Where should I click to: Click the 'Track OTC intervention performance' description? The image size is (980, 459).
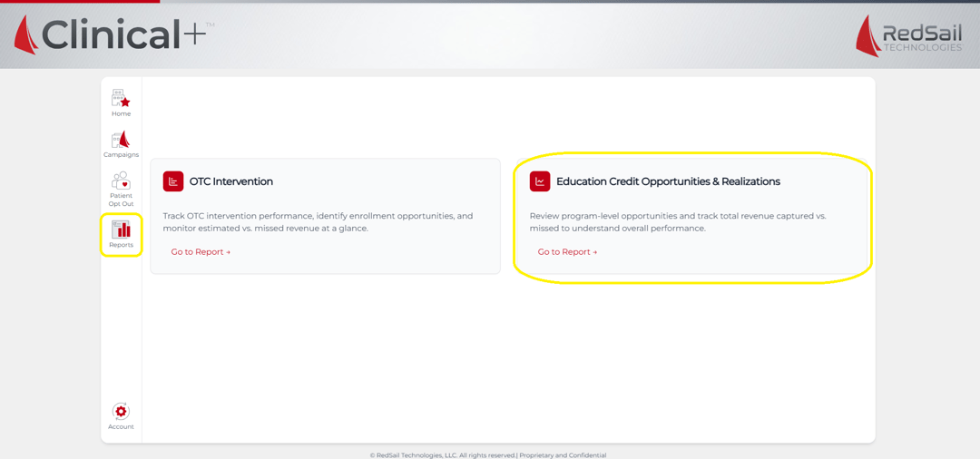[318, 222]
